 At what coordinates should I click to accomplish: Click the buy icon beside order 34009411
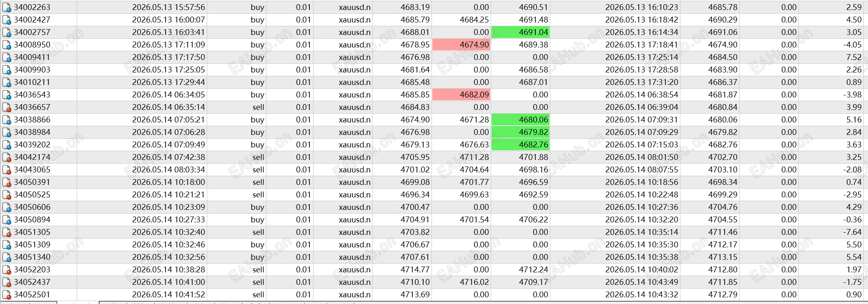(7, 57)
